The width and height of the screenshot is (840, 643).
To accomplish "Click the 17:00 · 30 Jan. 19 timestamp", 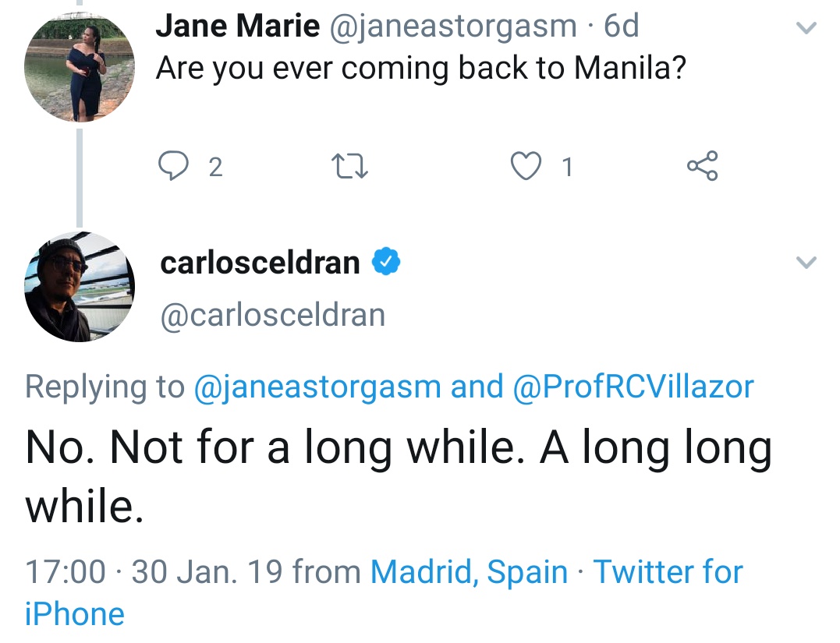I will [x=153, y=572].
